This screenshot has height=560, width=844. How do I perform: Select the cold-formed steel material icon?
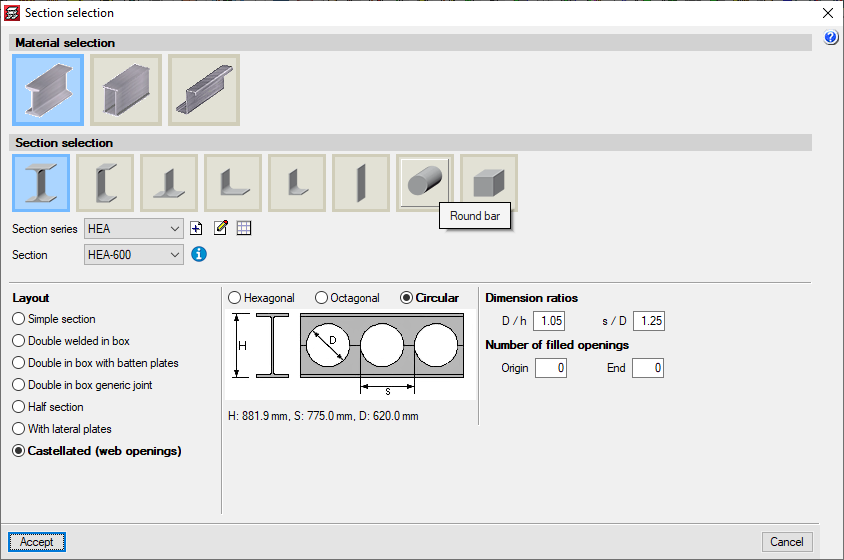204,90
